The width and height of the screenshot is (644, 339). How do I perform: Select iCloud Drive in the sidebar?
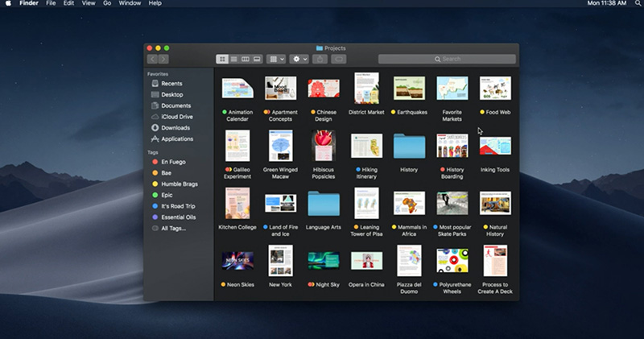(x=176, y=117)
